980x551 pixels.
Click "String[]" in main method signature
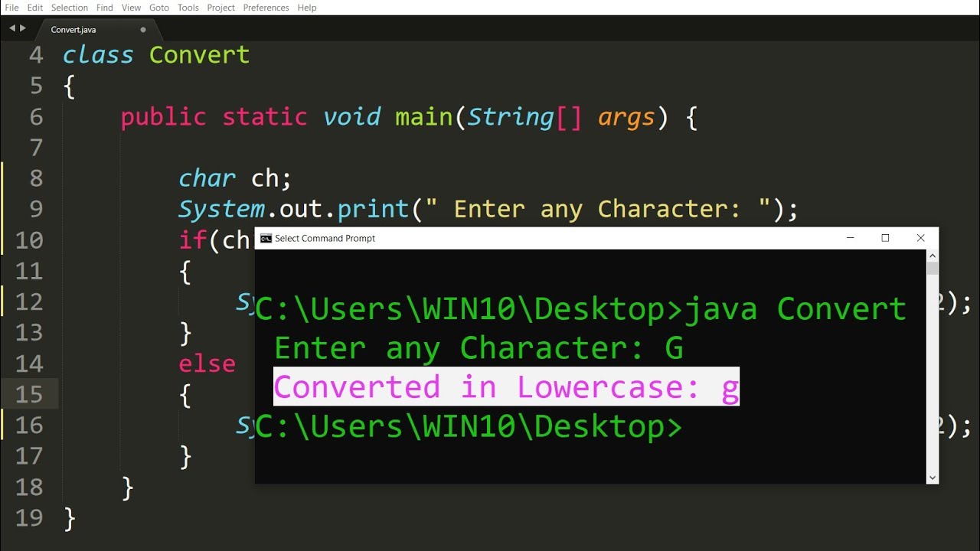(x=524, y=117)
